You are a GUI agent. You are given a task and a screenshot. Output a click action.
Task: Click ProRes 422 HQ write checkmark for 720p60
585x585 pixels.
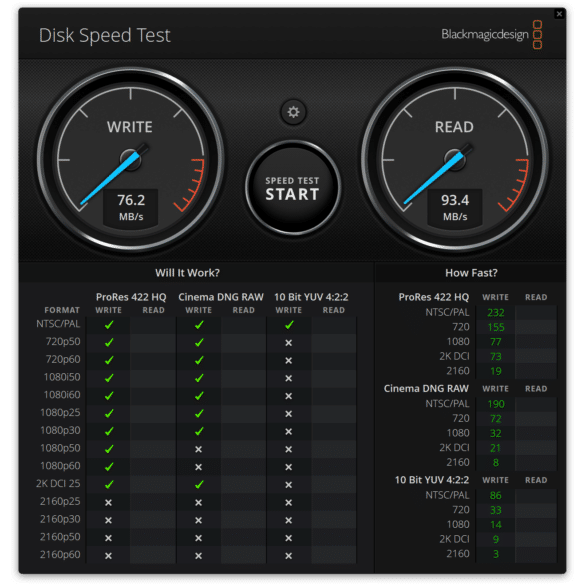click(x=109, y=360)
